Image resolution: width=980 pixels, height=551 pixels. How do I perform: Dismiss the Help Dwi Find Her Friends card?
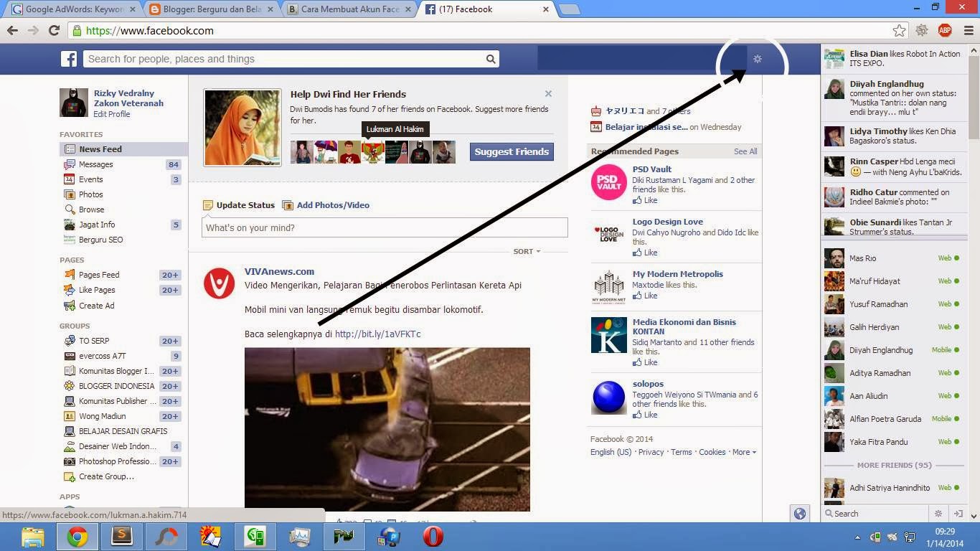pyautogui.click(x=548, y=93)
